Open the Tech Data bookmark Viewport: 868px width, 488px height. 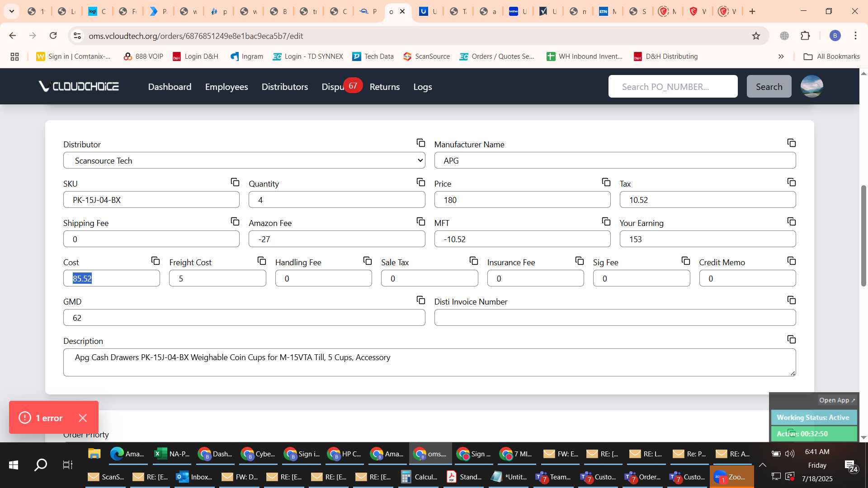[x=373, y=56]
